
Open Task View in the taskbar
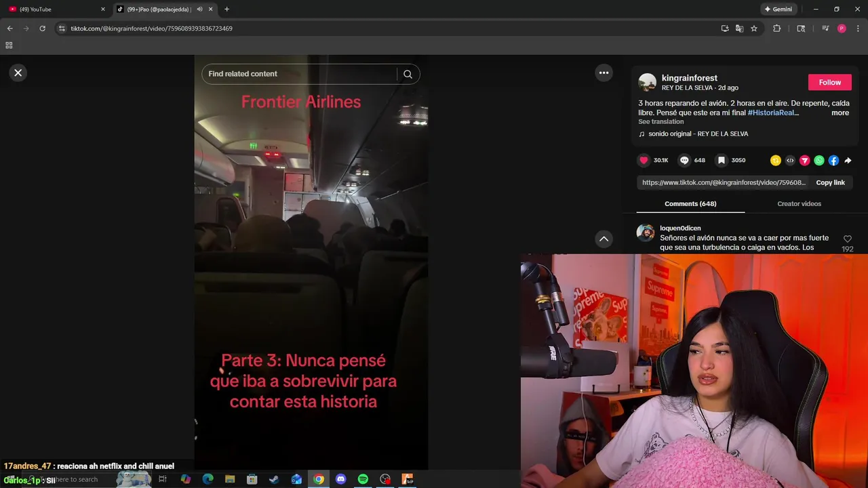pyautogui.click(x=163, y=479)
